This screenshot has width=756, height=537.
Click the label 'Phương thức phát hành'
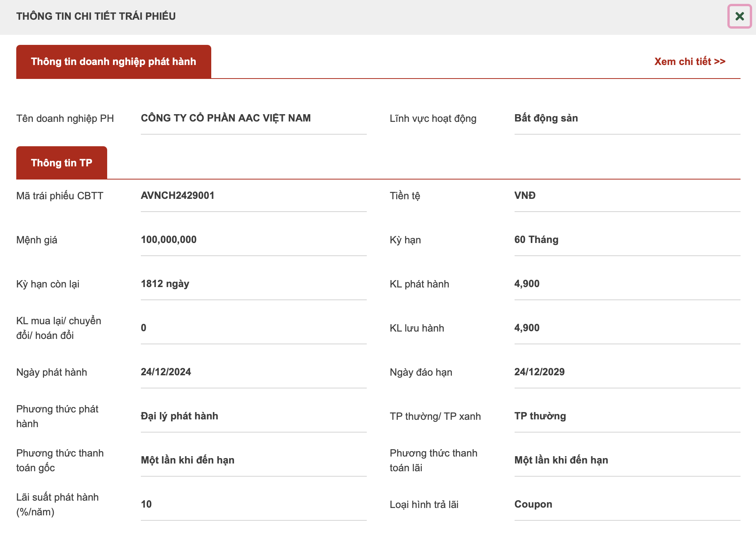pos(57,416)
